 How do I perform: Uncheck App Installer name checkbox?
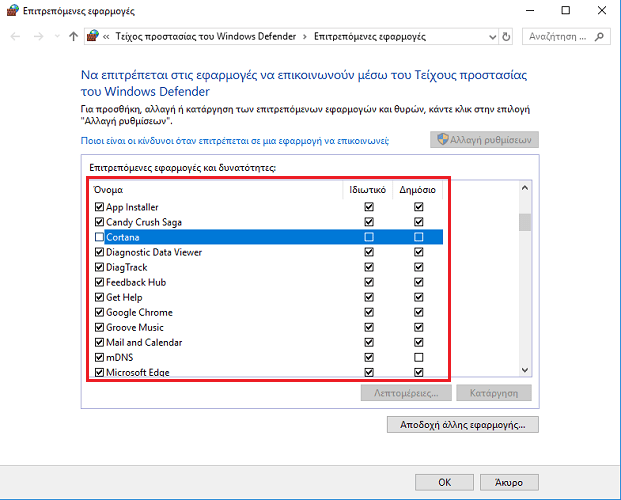coord(99,207)
